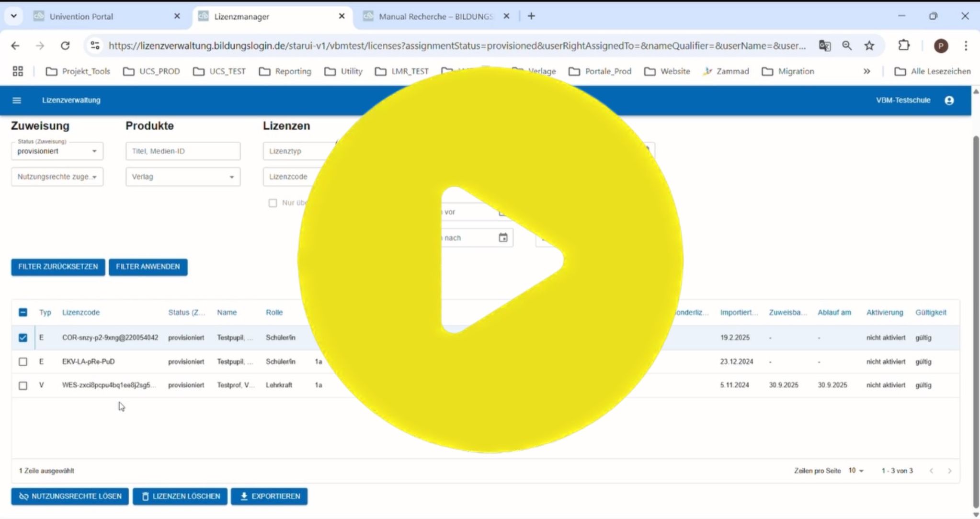Open the browser extensions puzzle icon
The width and height of the screenshot is (980, 519).
[903, 45]
